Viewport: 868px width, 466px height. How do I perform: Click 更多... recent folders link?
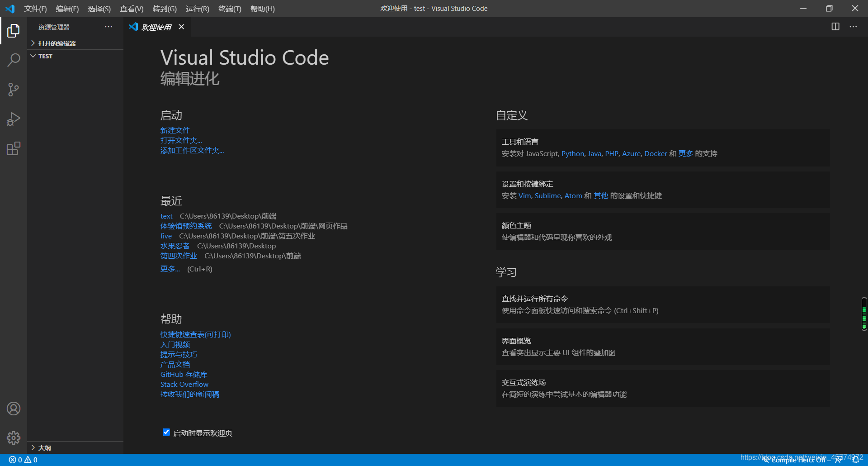(x=170, y=269)
